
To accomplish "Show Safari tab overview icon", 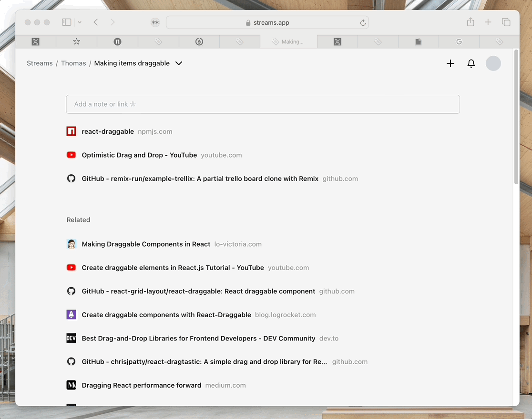I will (506, 22).
